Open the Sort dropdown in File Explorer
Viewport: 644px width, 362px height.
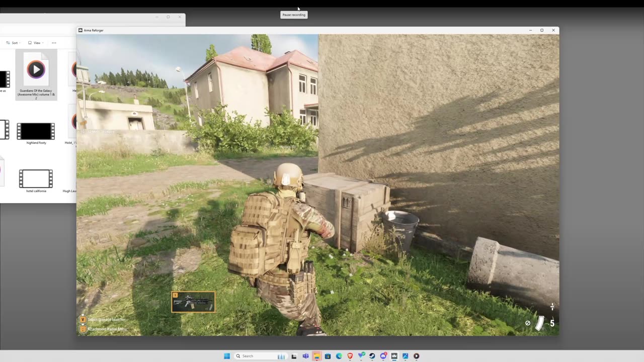point(13,43)
